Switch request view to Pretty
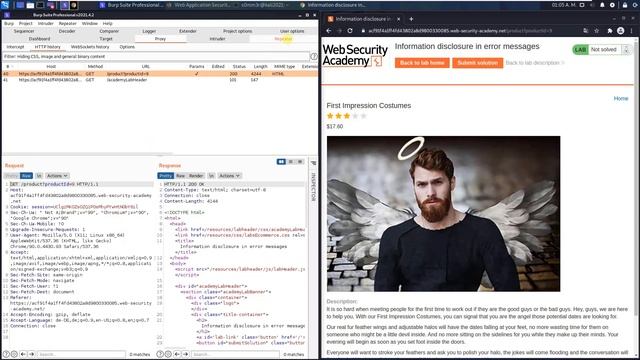 (11, 176)
